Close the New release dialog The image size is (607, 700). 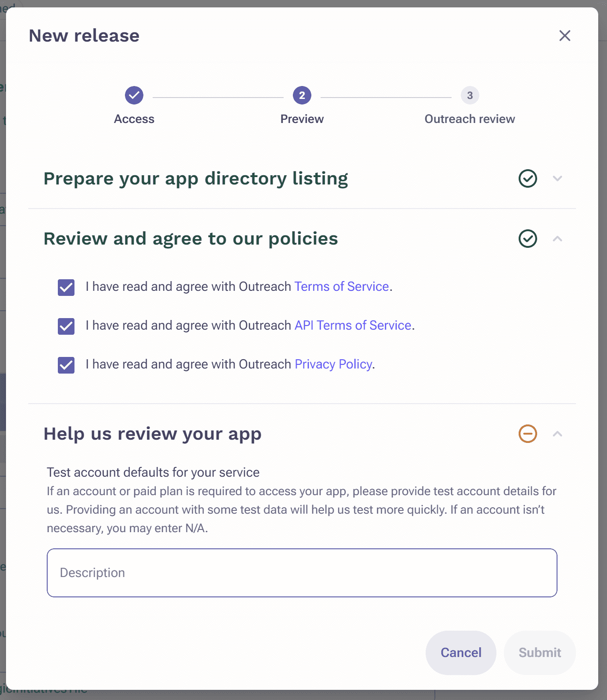pos(565,36)
